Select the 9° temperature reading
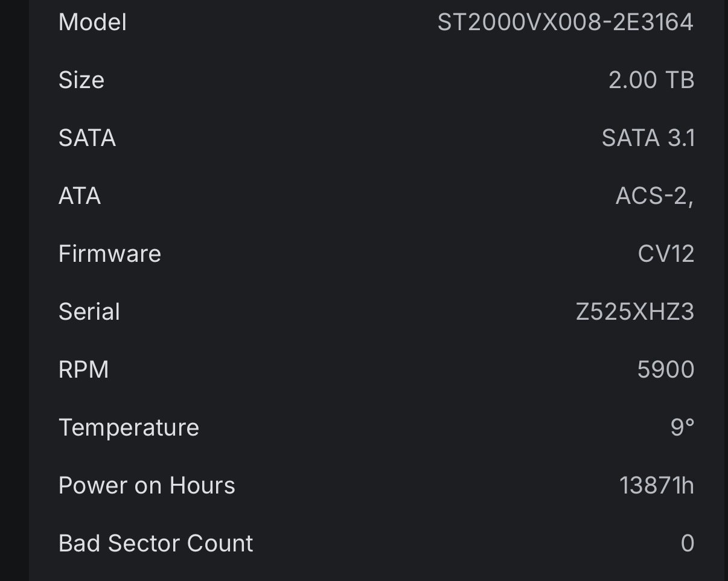 tap(682, 428)
